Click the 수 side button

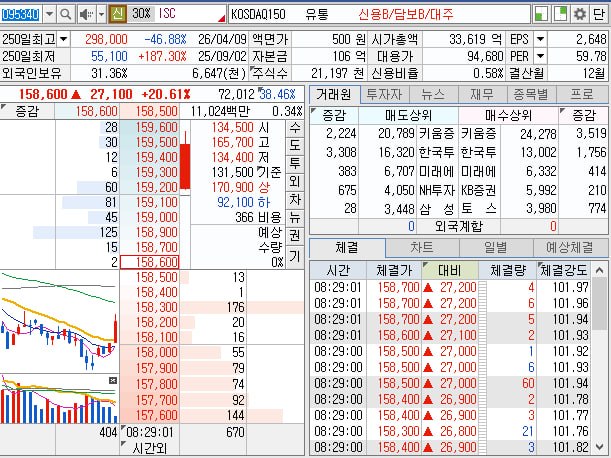click(x=295, y=127)
